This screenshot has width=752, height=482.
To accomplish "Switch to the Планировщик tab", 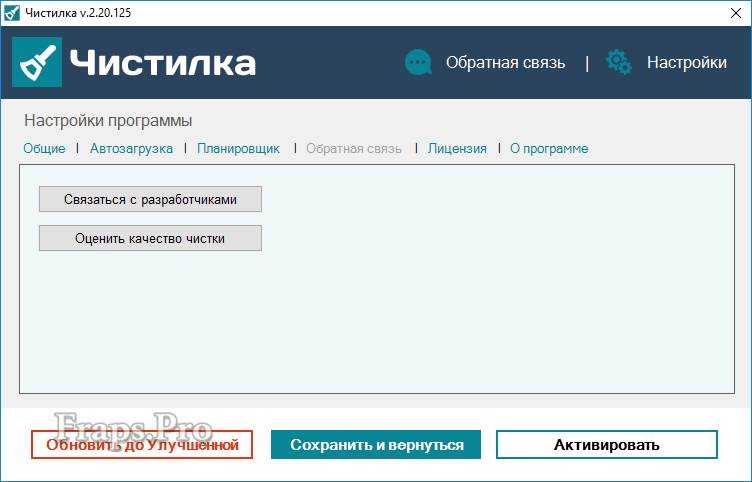I will click(x=238, y=149).
